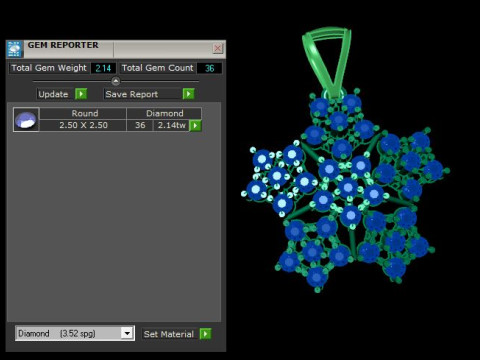Click the green arrow next to Update
This screenshot has width=480, height=360.
(x=81, y=94)
